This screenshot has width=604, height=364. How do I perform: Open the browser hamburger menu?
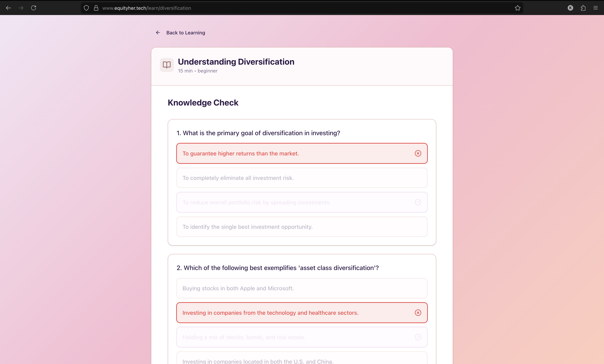(x=596, y=8)
